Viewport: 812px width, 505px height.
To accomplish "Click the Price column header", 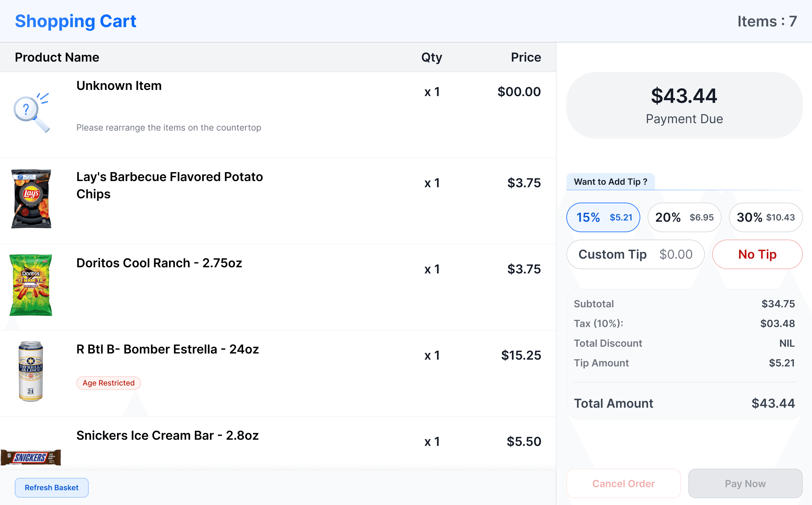I will coord(526,58).
